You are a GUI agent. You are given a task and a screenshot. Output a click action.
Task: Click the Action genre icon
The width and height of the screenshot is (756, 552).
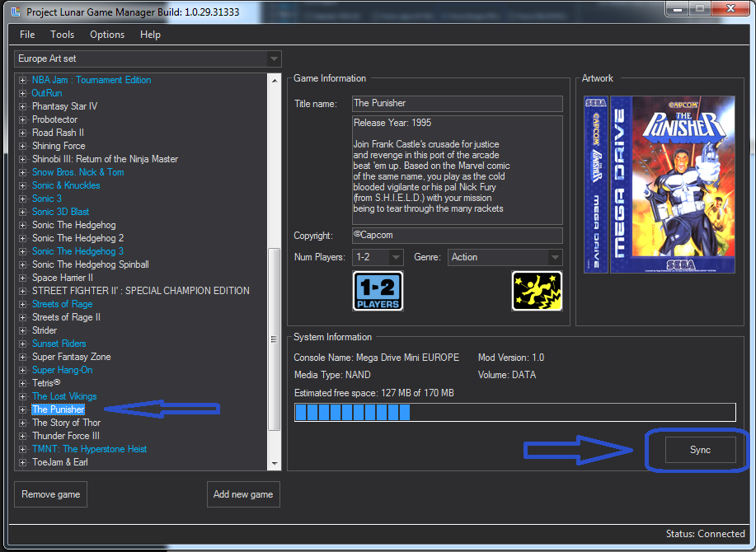(x=537, y=291)
